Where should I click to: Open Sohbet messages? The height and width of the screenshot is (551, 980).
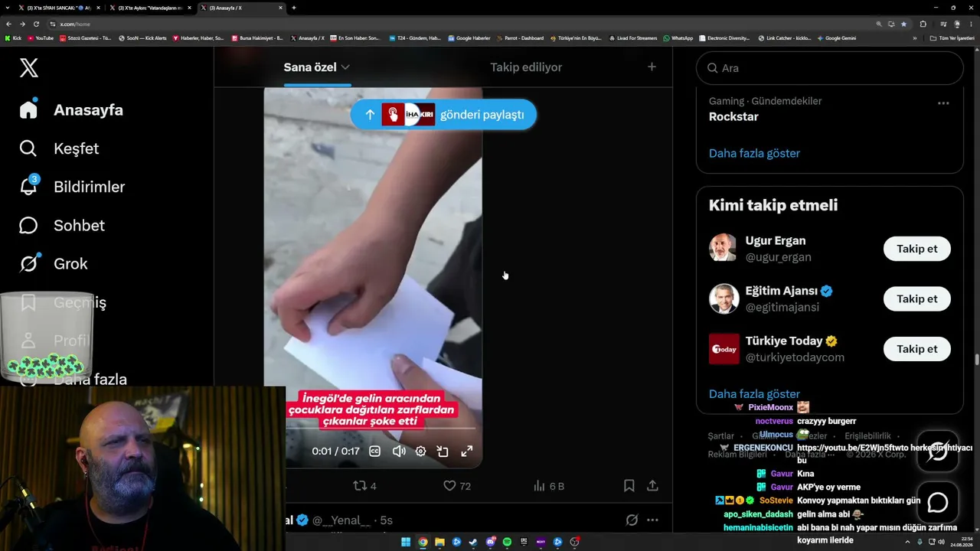click(x=62, y=225)
